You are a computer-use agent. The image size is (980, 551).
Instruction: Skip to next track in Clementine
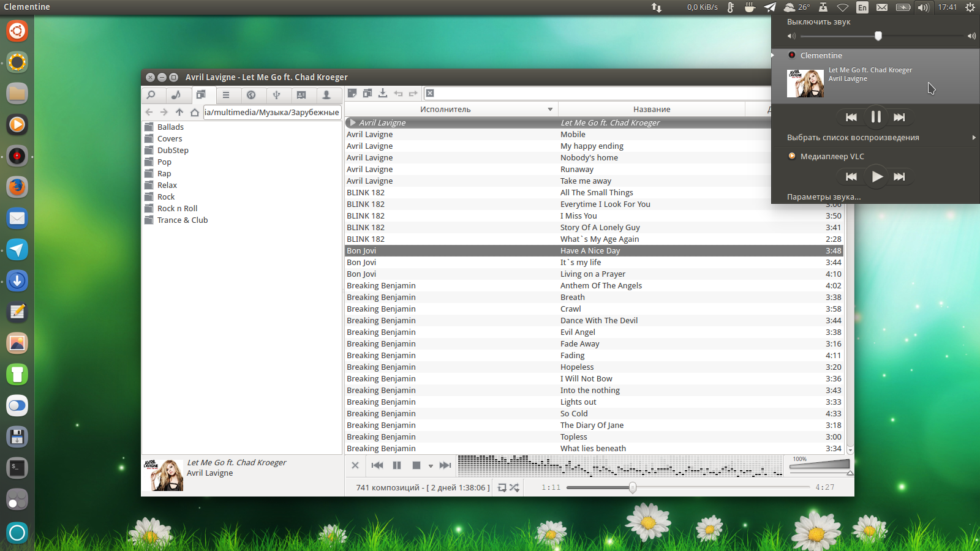[x=445, y=465]
